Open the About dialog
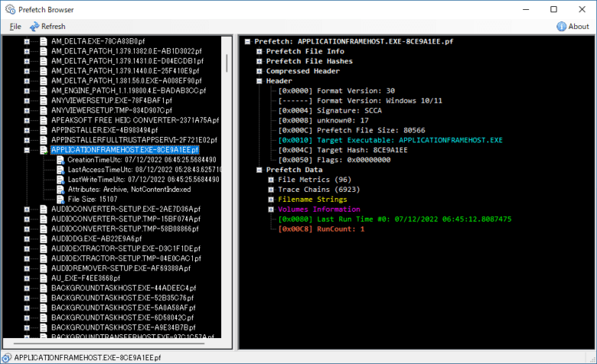 [x=573, y=26]
